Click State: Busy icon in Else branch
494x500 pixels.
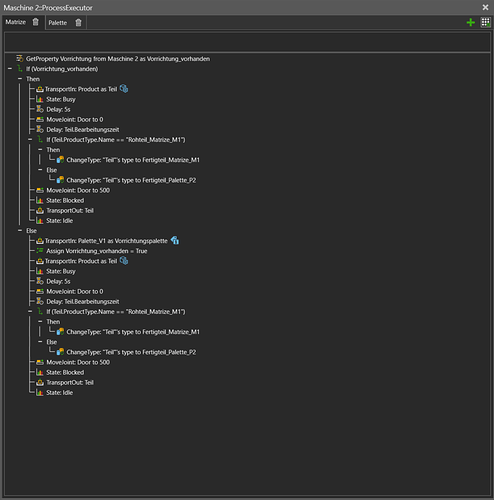(40, 271)
